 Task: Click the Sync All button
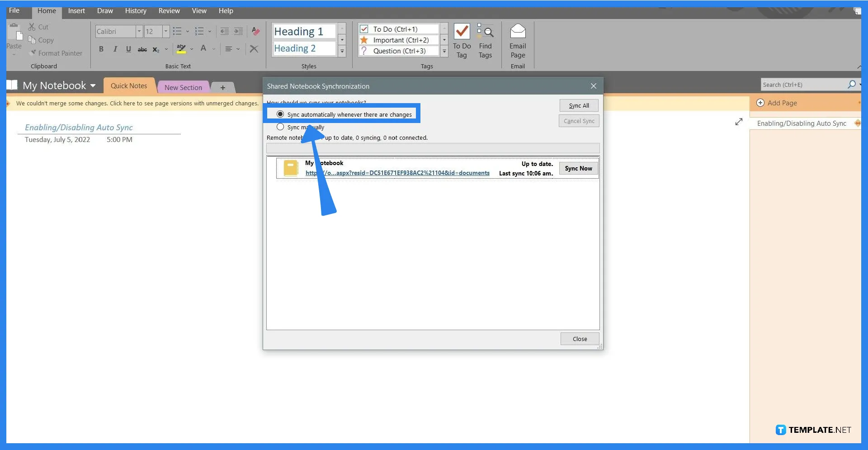tap(579, 105)
